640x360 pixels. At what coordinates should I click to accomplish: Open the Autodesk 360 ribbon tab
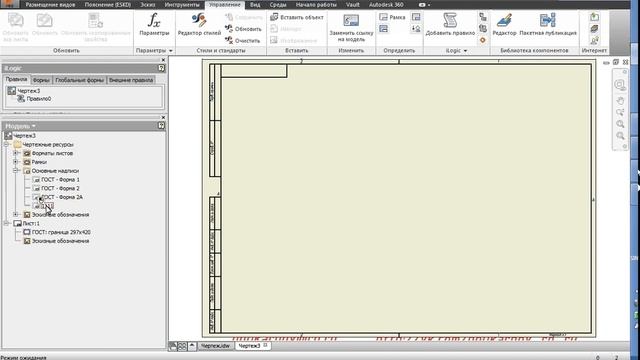coord(386,5)
